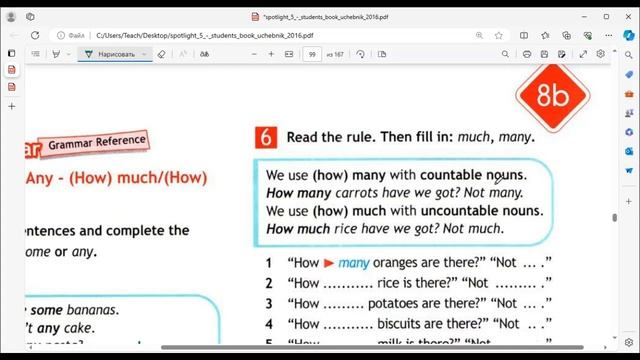Select the highlighter tool
This screenshot has width=640, height=360.
[x=56, y=54]
